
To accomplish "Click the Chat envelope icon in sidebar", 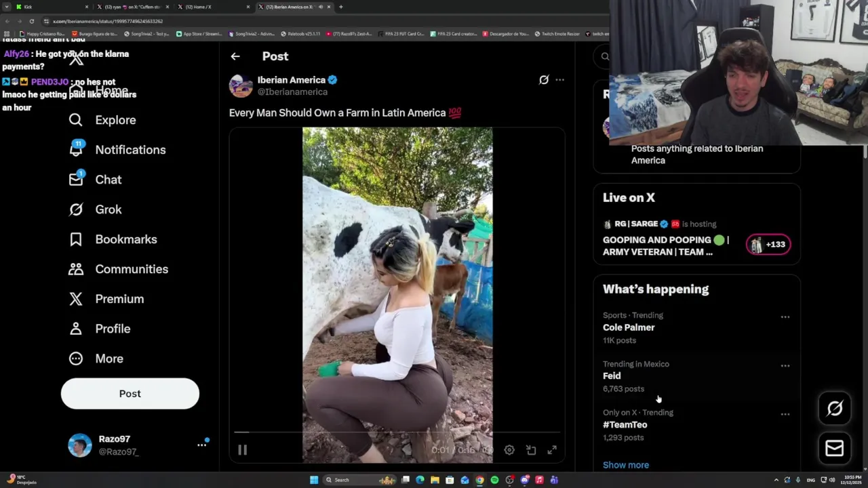I will point(75,180).
